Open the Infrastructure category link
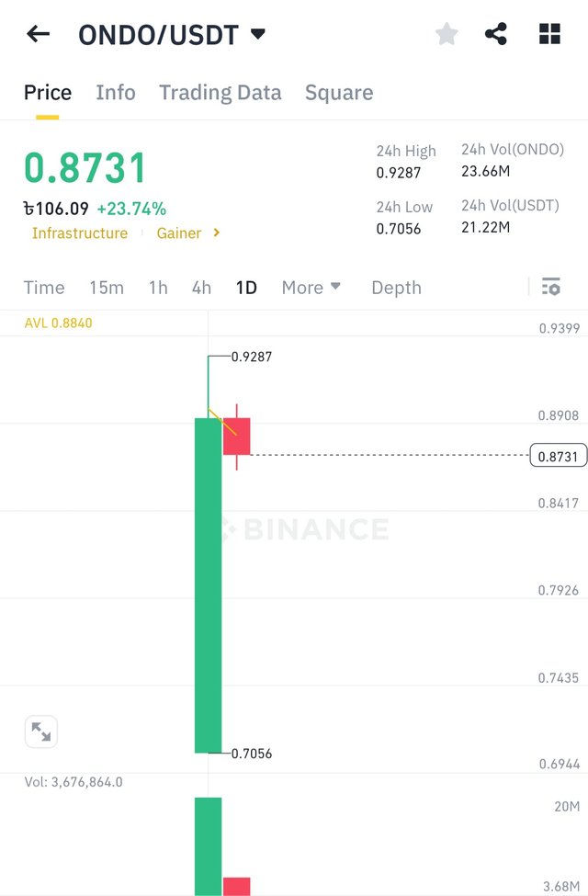The height and width of the screenshot is (896, 588). point(80,233)
